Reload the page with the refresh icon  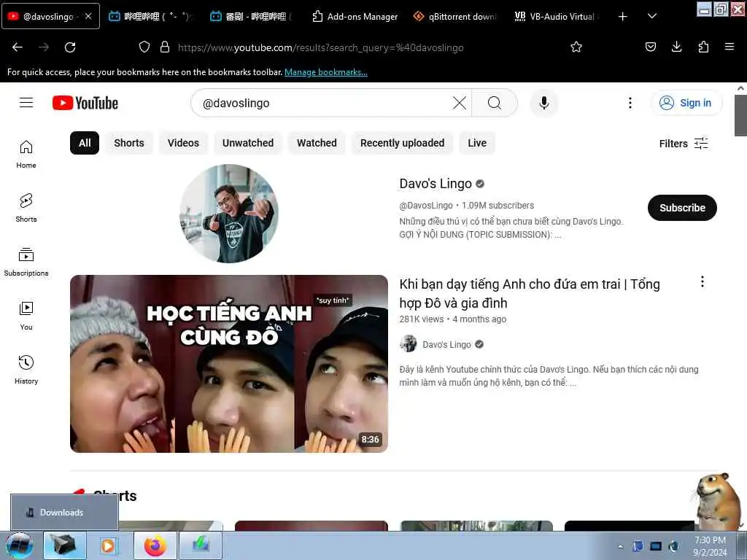click(x=70, y=47)
